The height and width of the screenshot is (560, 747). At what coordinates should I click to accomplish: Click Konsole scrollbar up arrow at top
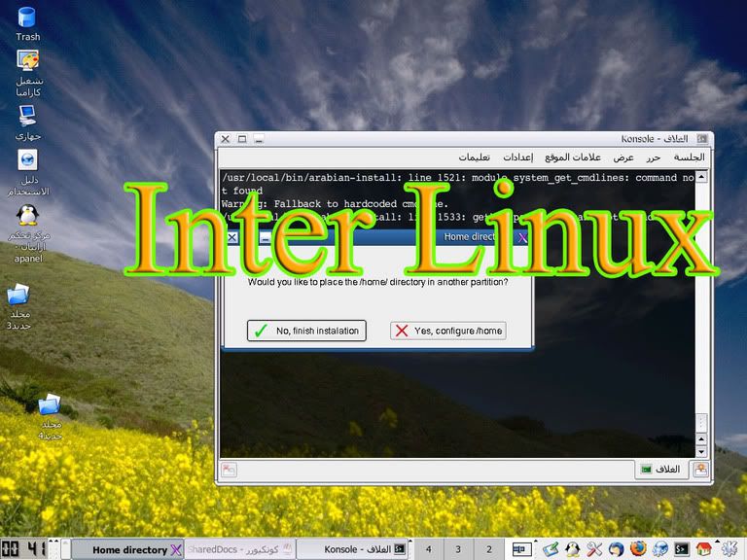click(x=701, y=177)
